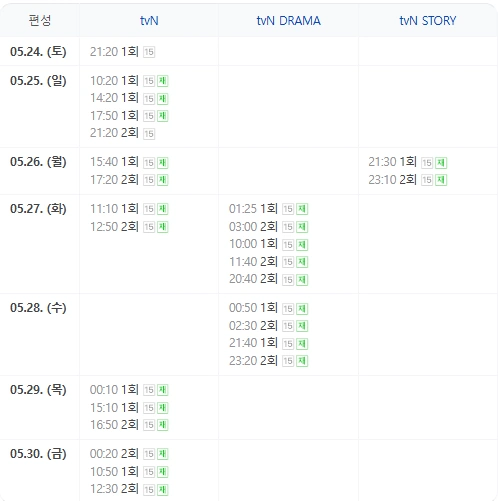Click the 21:20 1회 tvN premiere entry
Screen dimensions: 498x501
point(114,52)
